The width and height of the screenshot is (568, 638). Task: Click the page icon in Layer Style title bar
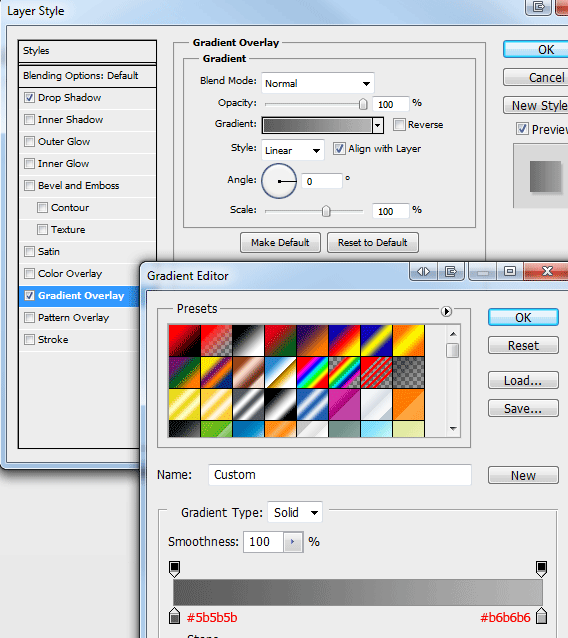click(x=539, y=7)
